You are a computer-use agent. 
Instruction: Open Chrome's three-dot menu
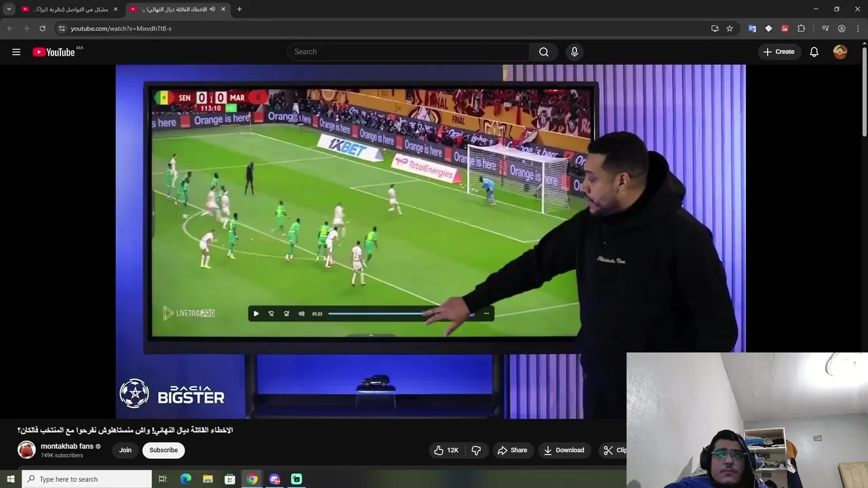[x=858, y=28]
